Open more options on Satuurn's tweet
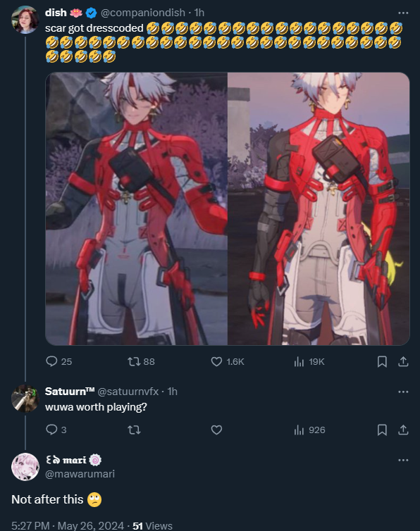420x531 pixels. (403, 392)
